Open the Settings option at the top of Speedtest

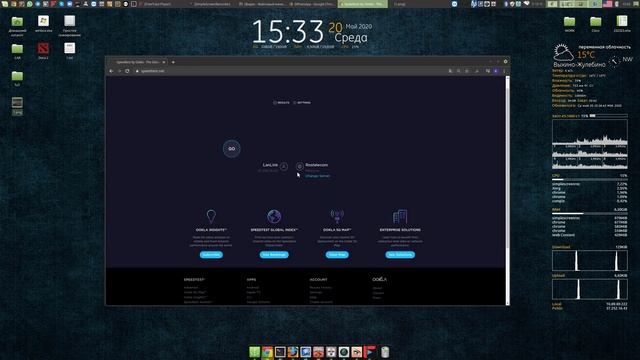(302, 103)
